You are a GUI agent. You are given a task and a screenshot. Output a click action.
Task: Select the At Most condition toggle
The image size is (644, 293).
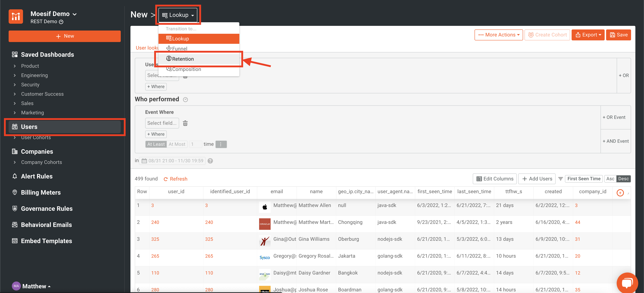point(177,144)
